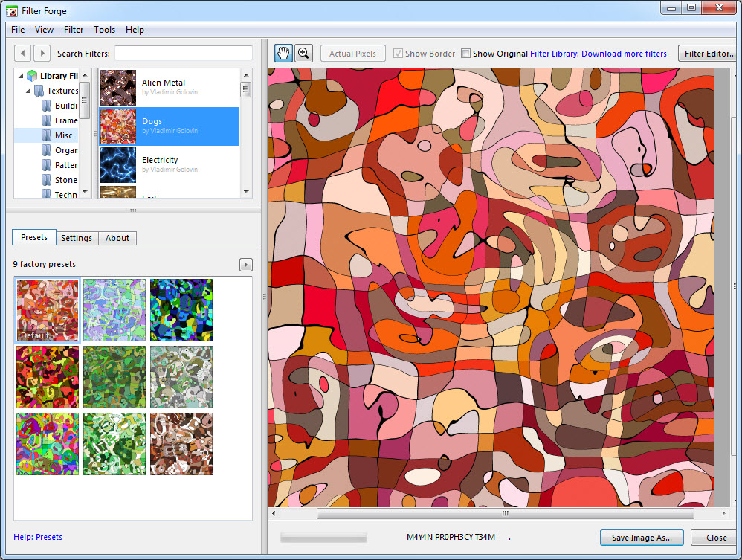Collapse the Textures tree node
Viewport: 742px width, 560px height.
click(x=28, y=91)
